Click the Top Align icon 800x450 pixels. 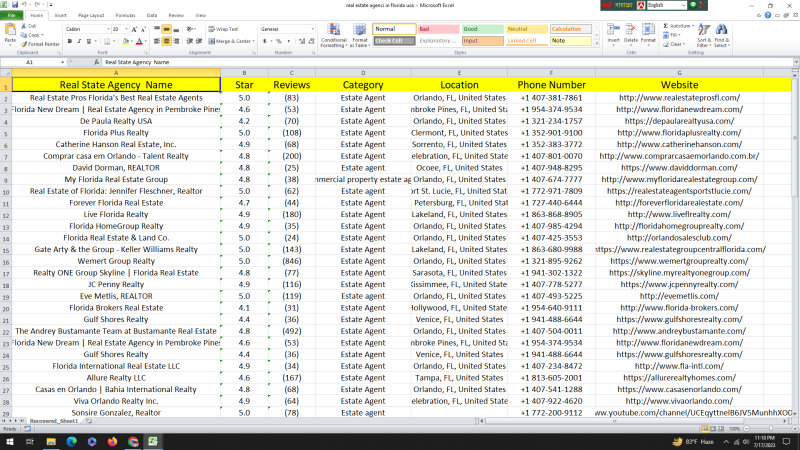point(157,30)
